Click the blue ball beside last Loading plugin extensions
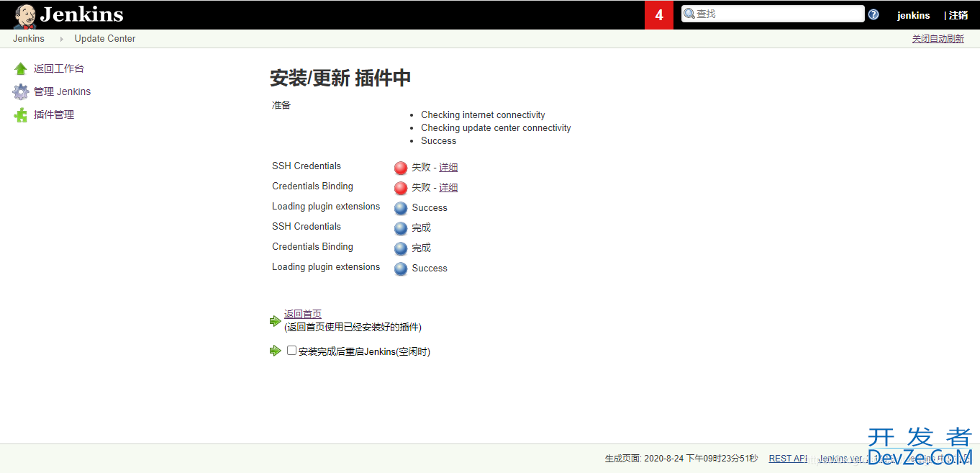The height and width of the screenshot is (473, 980). click(x=401, y=269)
